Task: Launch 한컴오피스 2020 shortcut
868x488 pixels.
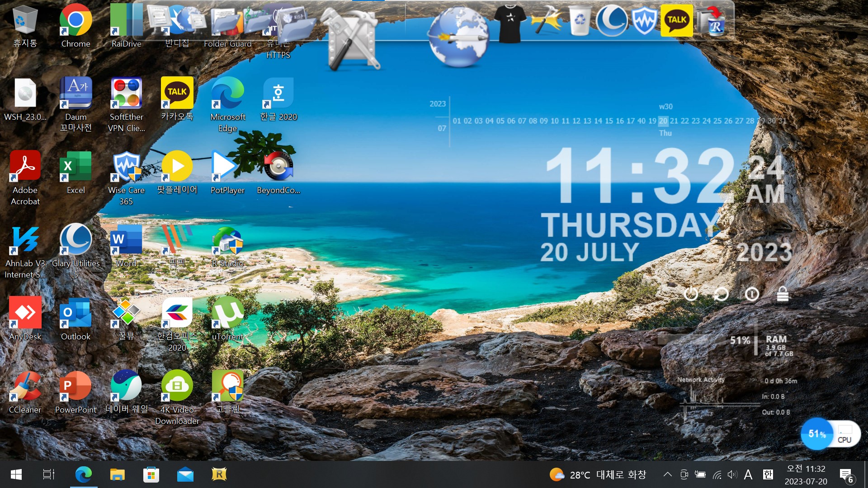Action: tap(177, 313)
